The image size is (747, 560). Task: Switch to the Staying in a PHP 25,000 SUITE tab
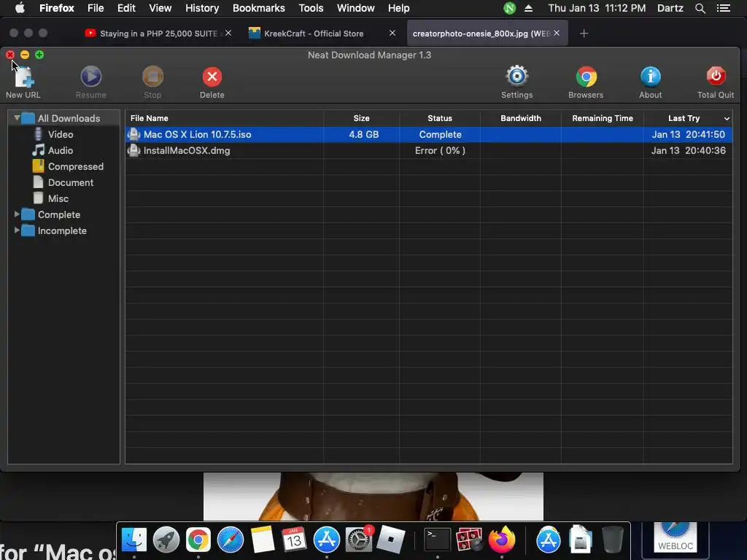(158, 34)
